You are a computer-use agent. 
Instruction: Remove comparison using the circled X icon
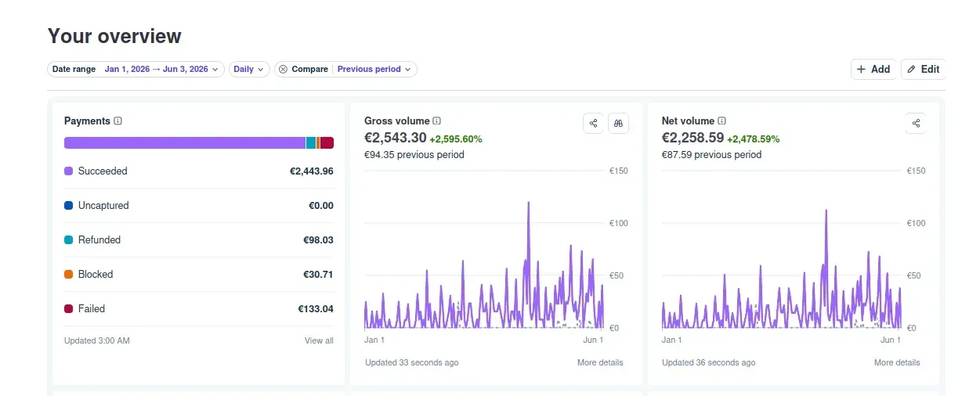pyautogui.click(x=284, y=69)
